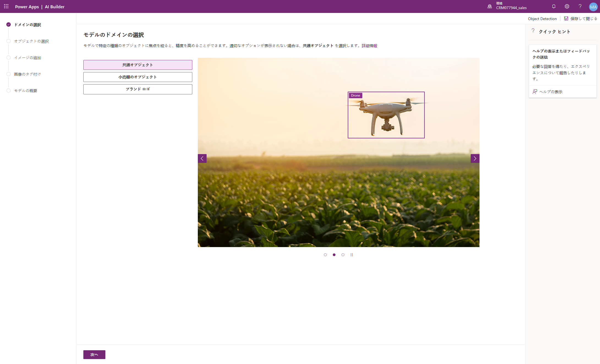Click the クイック ヒント heading

554,32
